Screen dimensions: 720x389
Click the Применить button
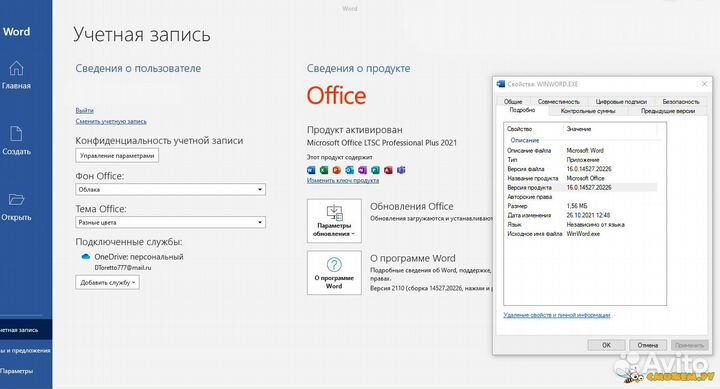(x=689, y=345)
